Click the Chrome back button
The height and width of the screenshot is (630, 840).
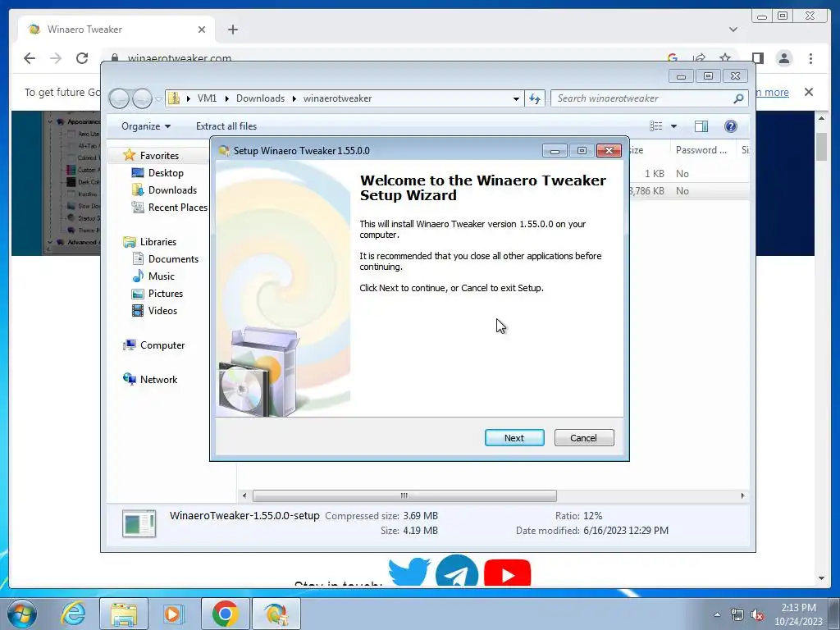(30, 58)
